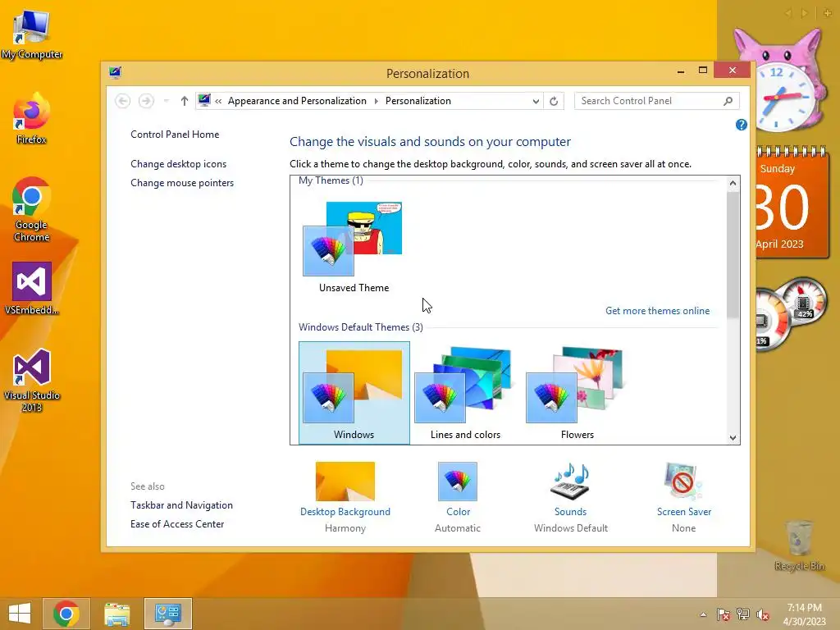The height and width of the screenshot is (630, 840).
Task: Open recent locations dropdown arrow
Action: (x=166, y=101)
